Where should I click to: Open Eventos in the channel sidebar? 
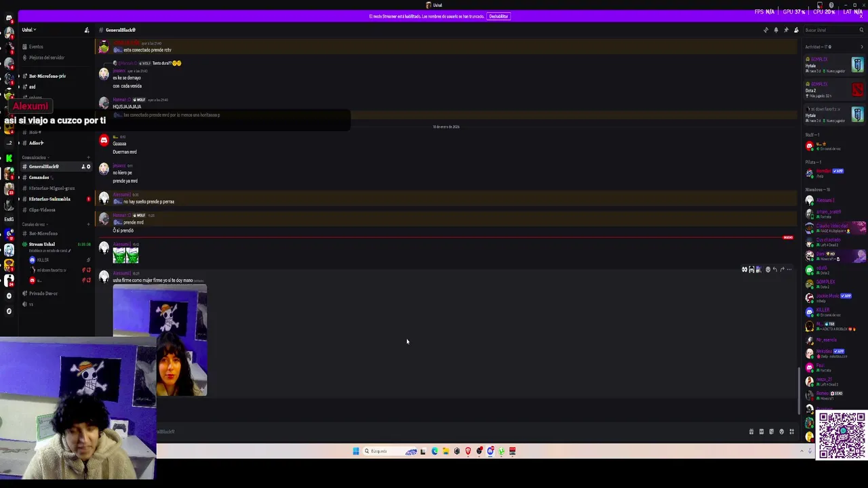pyautogui.click(x=35, y=47)
